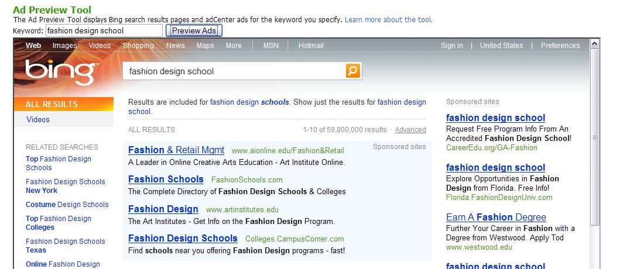Screen dimensions: 644x269
Task: Open the More menu in Bing navigation
Action: (x=234, y=46)
